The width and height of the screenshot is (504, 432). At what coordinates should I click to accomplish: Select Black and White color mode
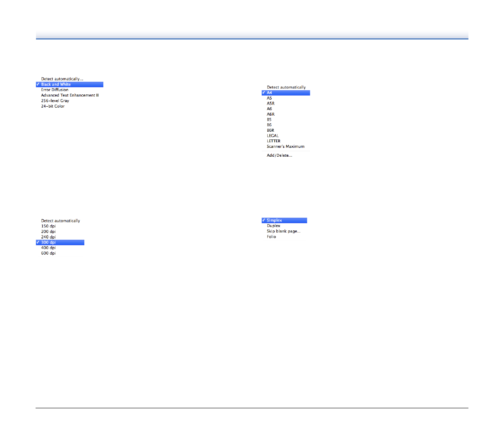click(x=56, y=85)
